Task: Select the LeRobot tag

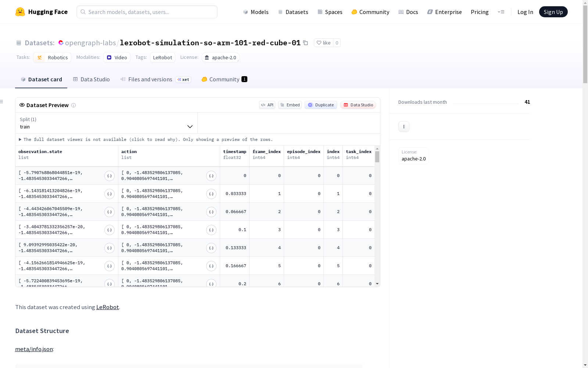Action: click(162, 57)
